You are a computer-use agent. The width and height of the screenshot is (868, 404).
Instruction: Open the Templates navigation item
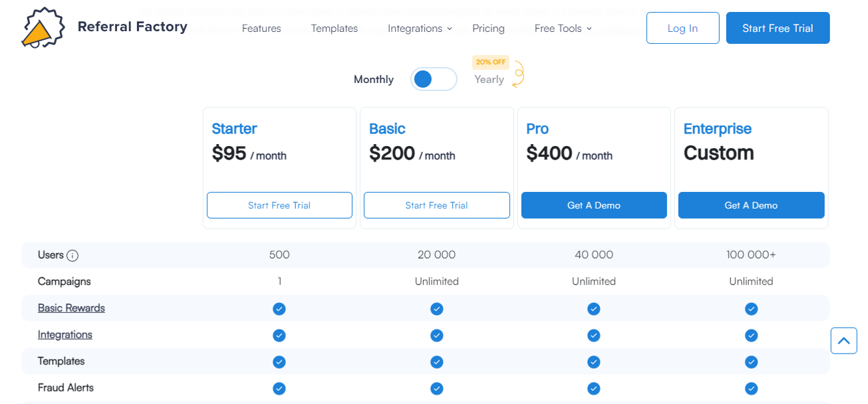click(x=334, y=28)
